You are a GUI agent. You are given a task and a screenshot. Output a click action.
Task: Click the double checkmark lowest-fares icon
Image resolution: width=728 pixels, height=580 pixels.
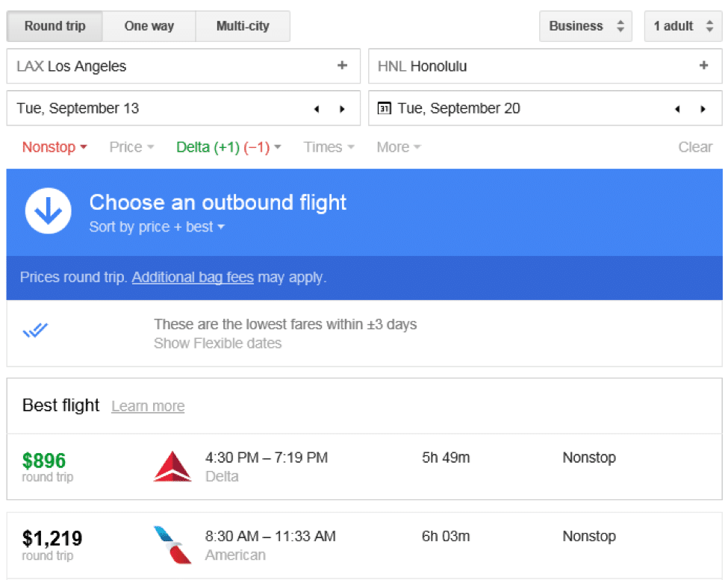click(x=35, y=330)
